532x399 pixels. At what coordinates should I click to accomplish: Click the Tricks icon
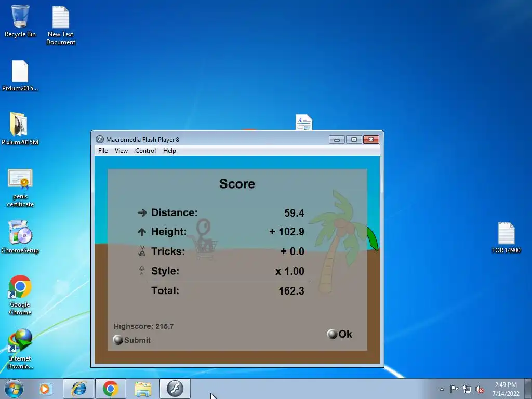(x=142, y=251)
